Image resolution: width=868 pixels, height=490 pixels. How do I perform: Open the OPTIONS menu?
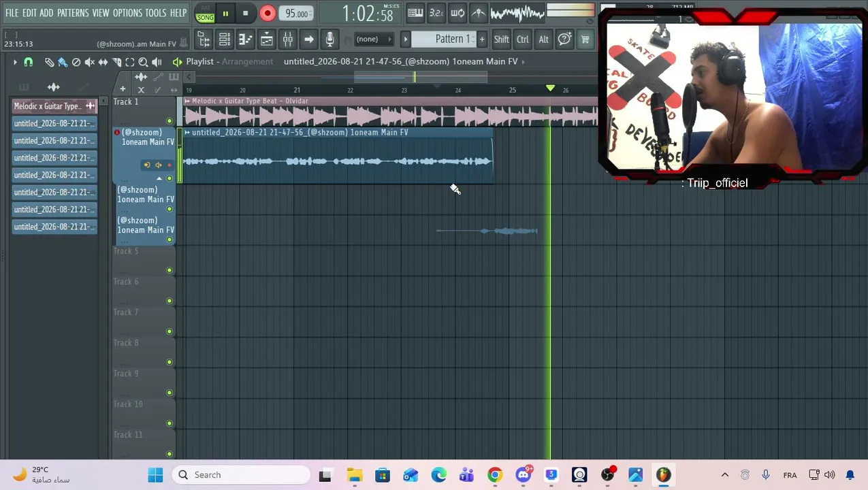click(127, 13)
